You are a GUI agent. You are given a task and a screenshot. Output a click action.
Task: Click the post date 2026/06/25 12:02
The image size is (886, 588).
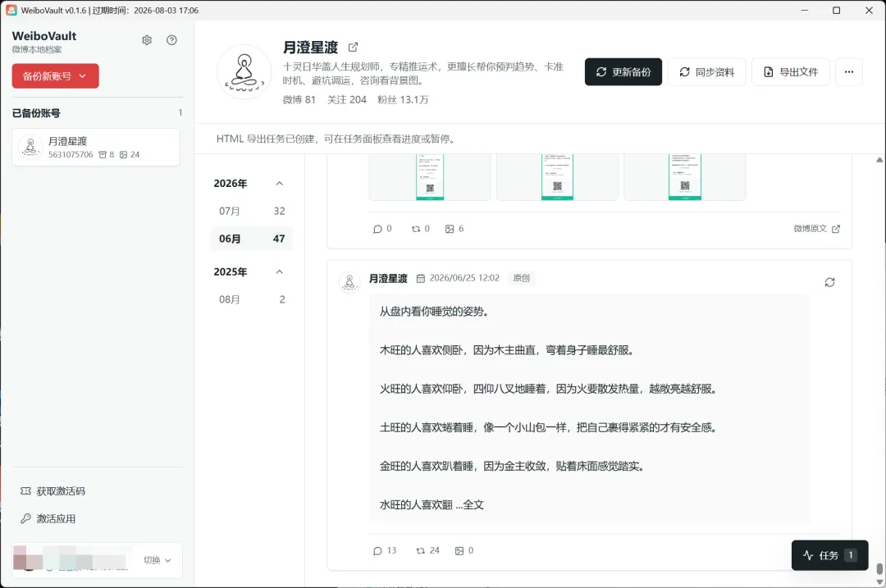coord(464,278)
